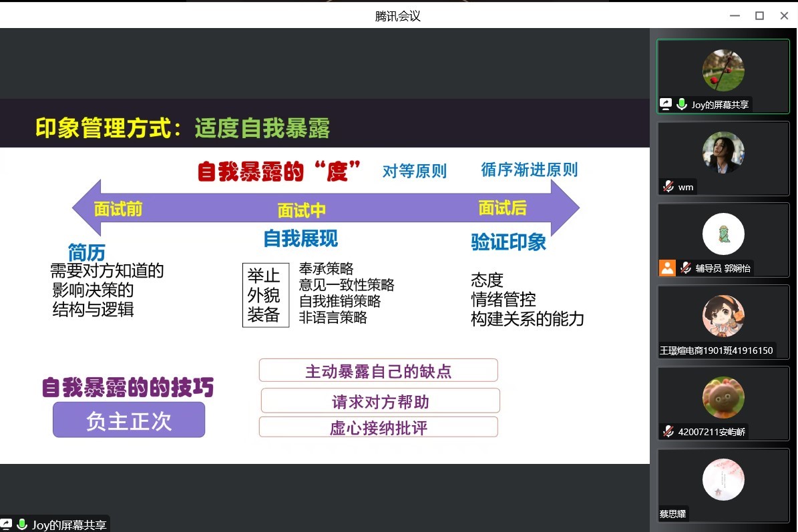Select the dinosaur avatar of 辅导员 郭娴怡
This screenshot has width=798, height=532.
[723, 234]
